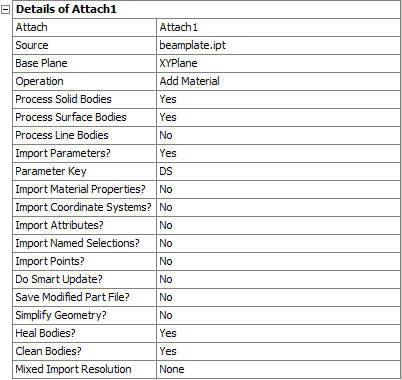The width and height of the screenshot is (402, 380).
Task: Select the Attach1 name value field
Action: (278, 27)
